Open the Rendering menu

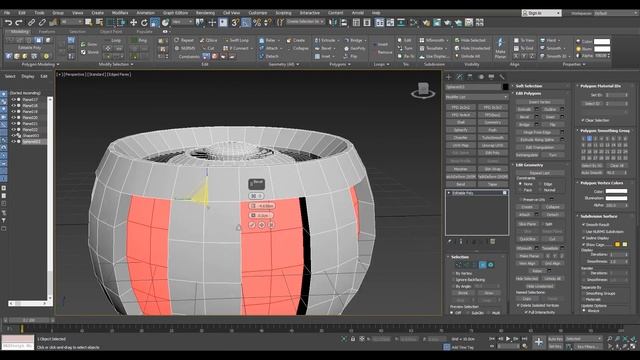pos(205,13)
